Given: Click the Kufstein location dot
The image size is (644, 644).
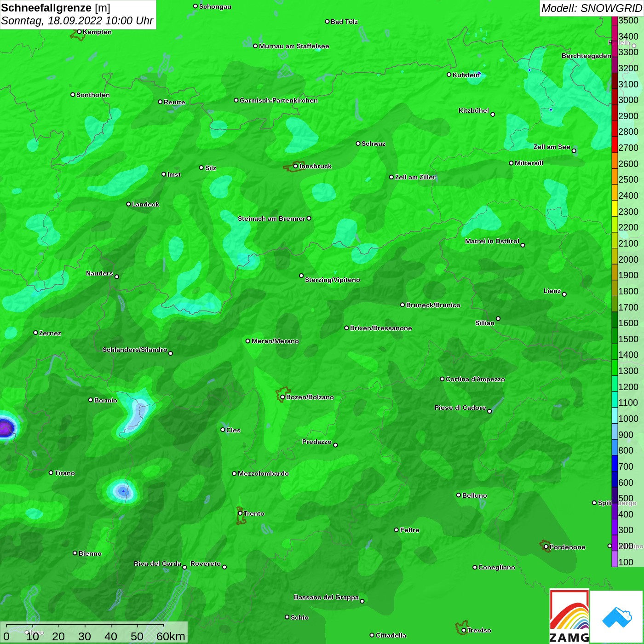Looking at the screenshot, I should [449, 75].
